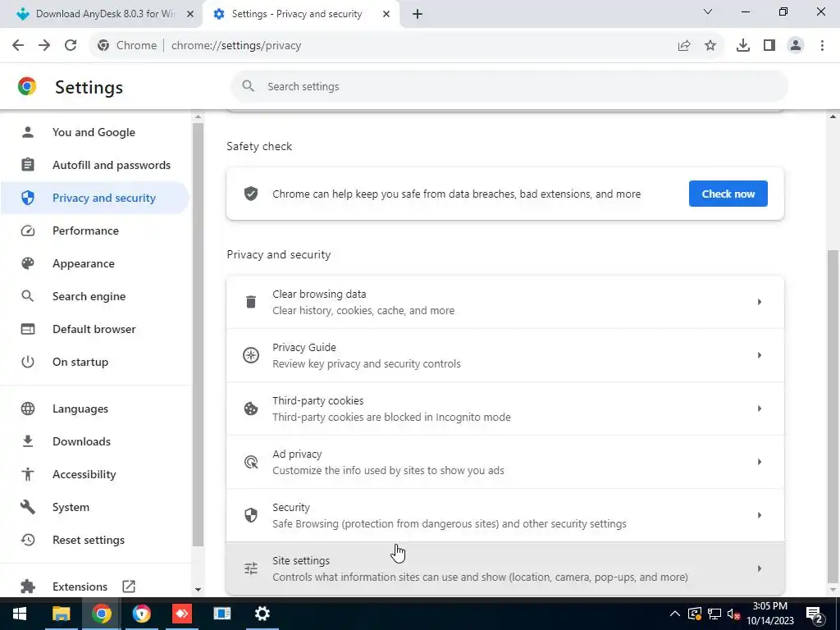The width and height of the screenshot is (840, 630).
Task: Open Accessibility settings
Action: [95, 474]
